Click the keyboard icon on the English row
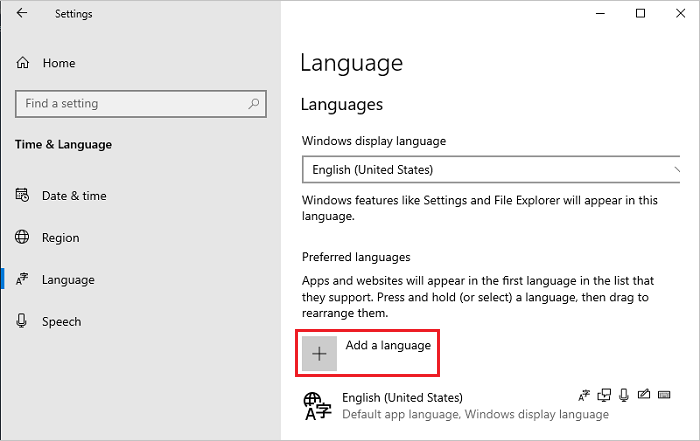 pyautogui.click(x=662, y=397)
